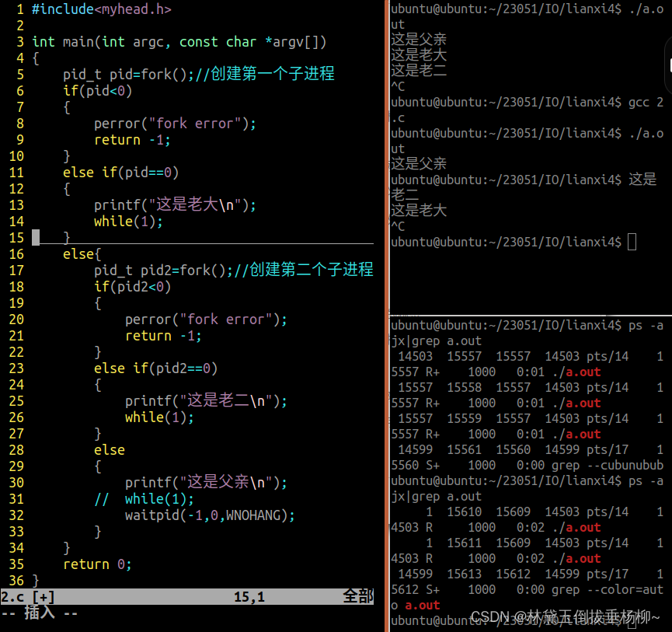The width and height of the screenshot is (672, 632).
Task: Click the commented-out "// while(1);" on line 31
Action: (x=144, y=498)
